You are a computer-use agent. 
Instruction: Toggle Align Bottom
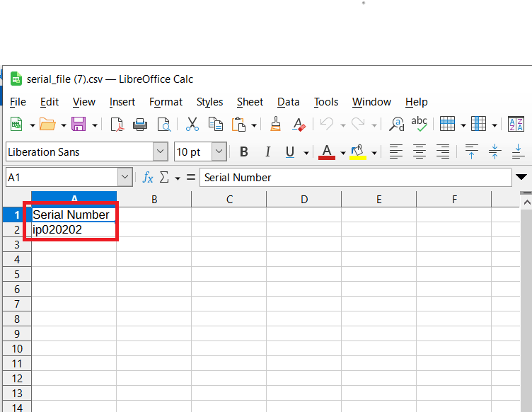pos(518,151)
